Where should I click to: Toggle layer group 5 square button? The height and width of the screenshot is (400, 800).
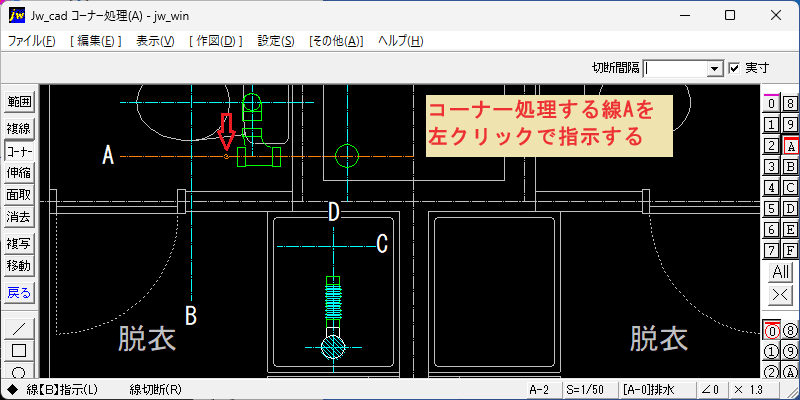click(x=771, y=208)
